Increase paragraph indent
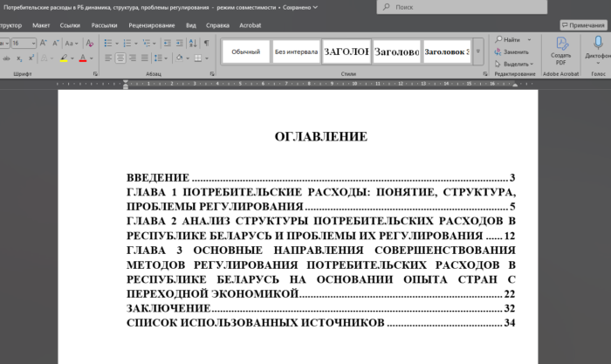The image size is (611, 364). [x=179, y=43]
